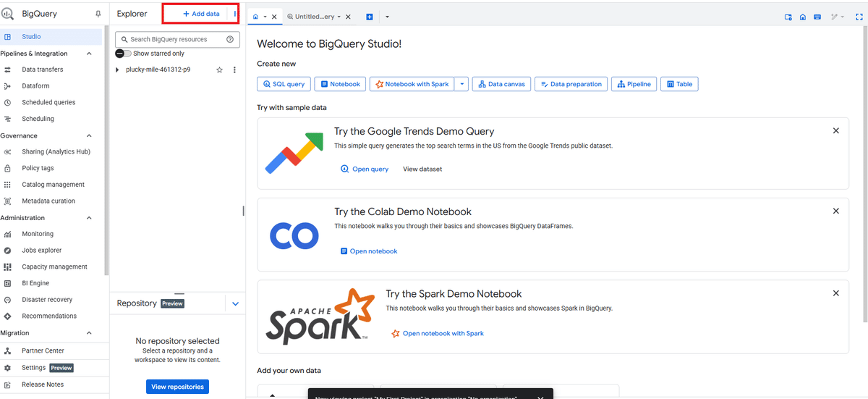Click the Google Trends arrow thumbnail
This screenshot has width=868, height=399.
pos(294,153)
